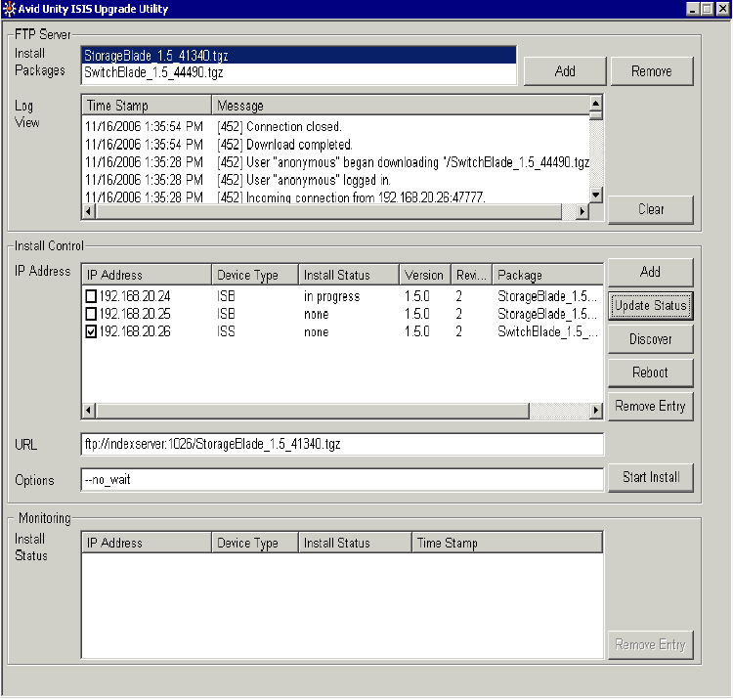Click log view scroll left arrow
733x700 pixels.
coord(89,211)
